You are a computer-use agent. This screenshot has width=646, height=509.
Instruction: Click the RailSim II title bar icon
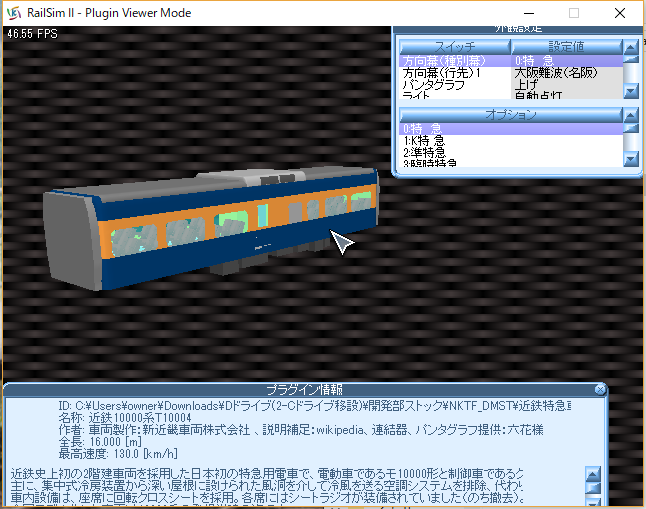click(14, 13)
